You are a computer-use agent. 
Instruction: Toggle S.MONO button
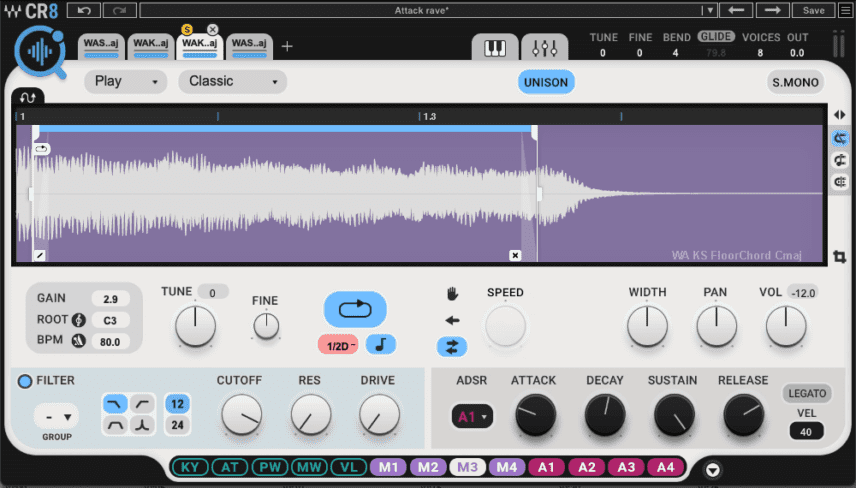pos(795,82)
